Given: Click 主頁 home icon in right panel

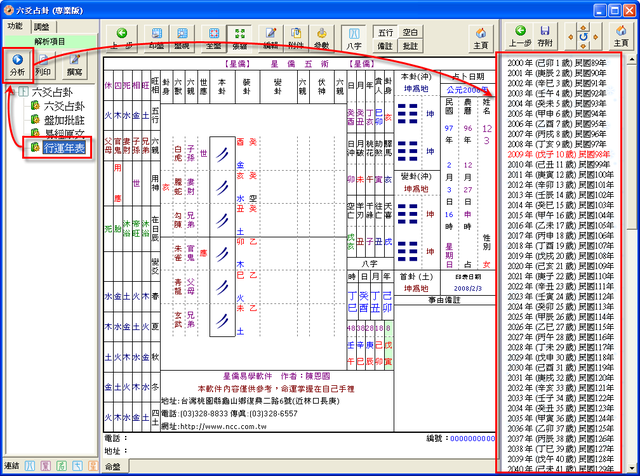Looking at the screenshot, I should (x=621, y=36).
